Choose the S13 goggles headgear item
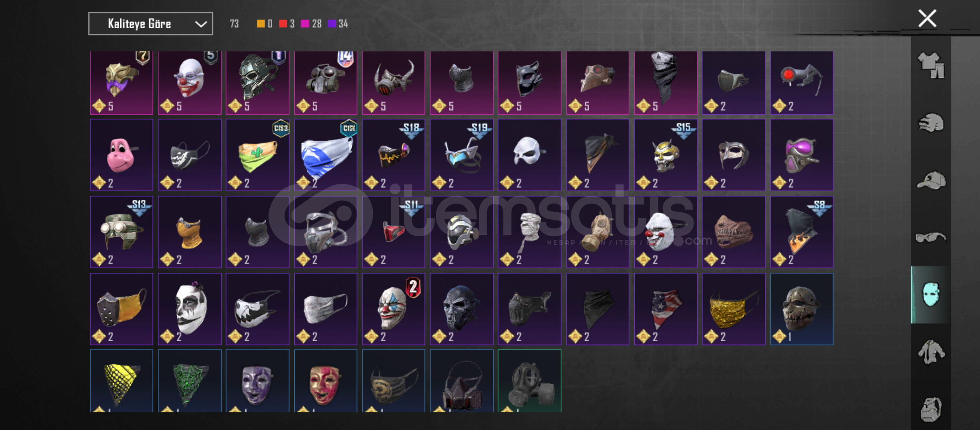The width and height of the screenshot is (980, 430). [122, 232]
